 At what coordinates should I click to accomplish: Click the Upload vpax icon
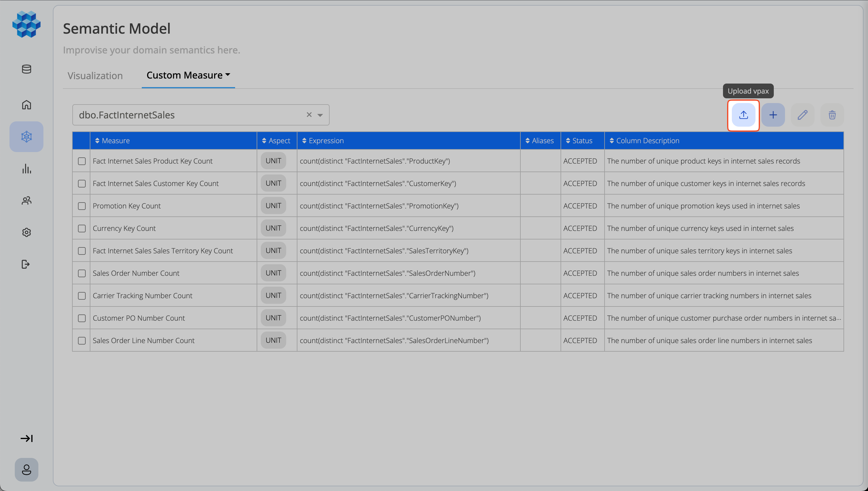coord(743,115)
